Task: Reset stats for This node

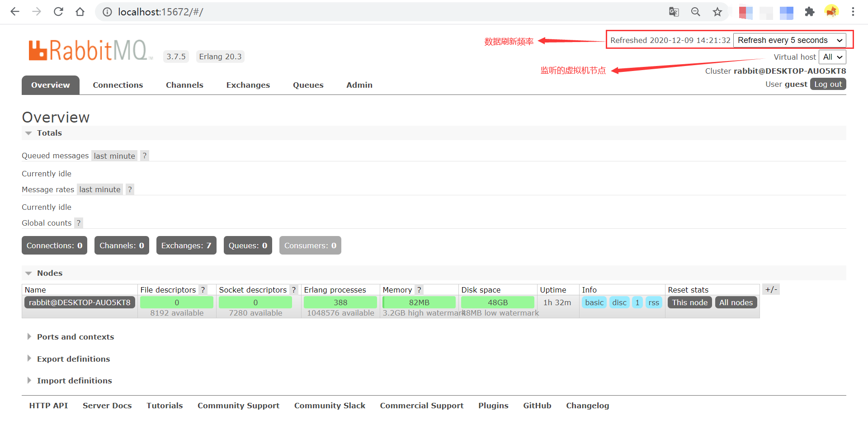Action: coord(690,302)
